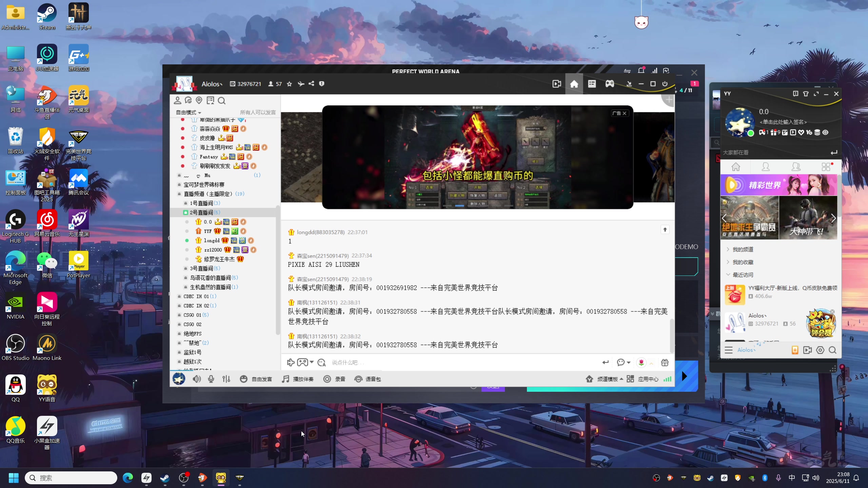
Task: Open 语音包 voice pack button
Action: [x=368, y=379]
